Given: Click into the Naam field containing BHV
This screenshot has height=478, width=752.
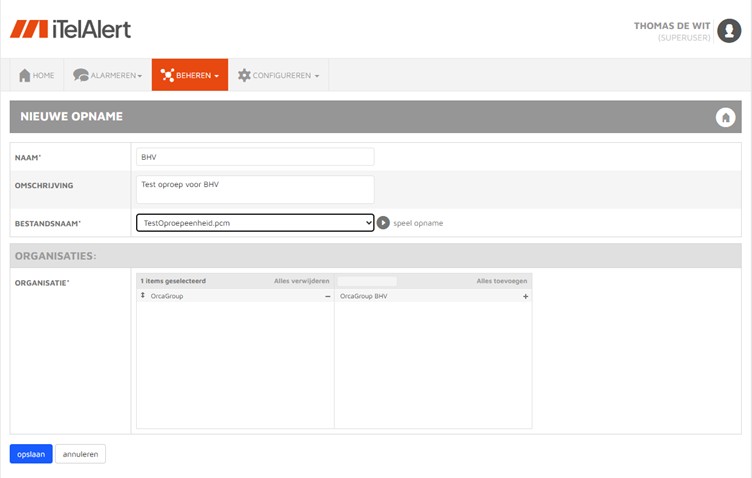Looking at the screenshot, I should tap(255, 157).
